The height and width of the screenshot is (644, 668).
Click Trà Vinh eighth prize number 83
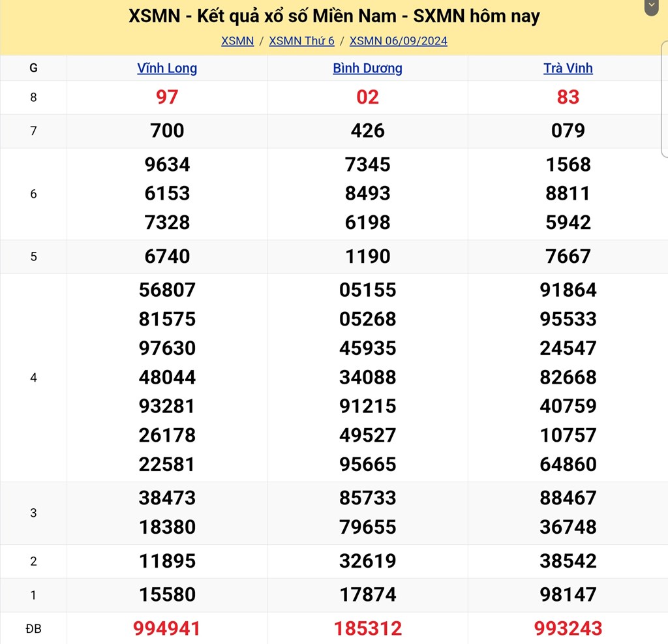click(568, 97)
